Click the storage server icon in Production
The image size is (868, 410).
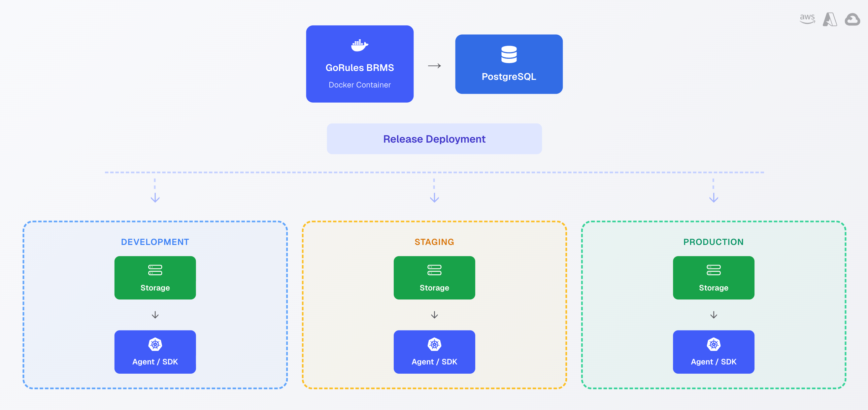click(714, 270)
